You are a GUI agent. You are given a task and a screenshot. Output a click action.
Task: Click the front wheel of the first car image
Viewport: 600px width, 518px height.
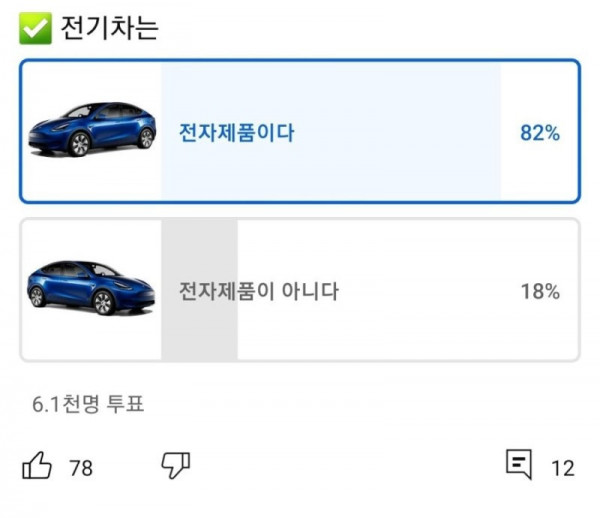point(79,146)
